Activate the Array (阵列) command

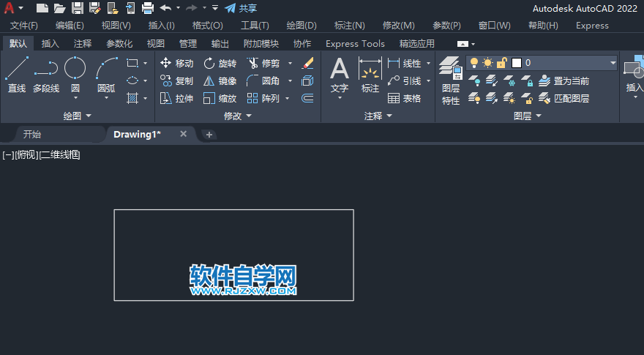coord(263,99)
